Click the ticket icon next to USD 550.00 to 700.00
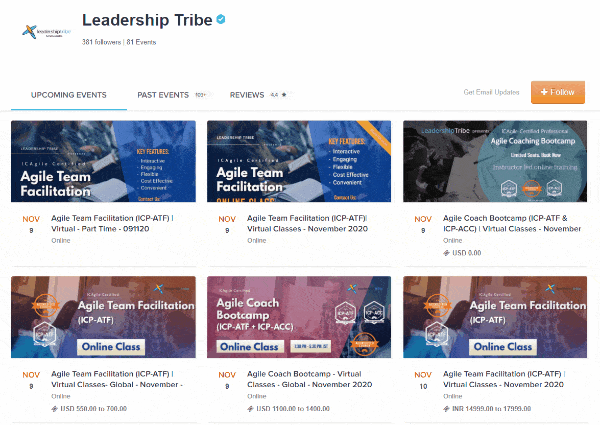This screenshot has width=600, height=425. click(54, 409)
